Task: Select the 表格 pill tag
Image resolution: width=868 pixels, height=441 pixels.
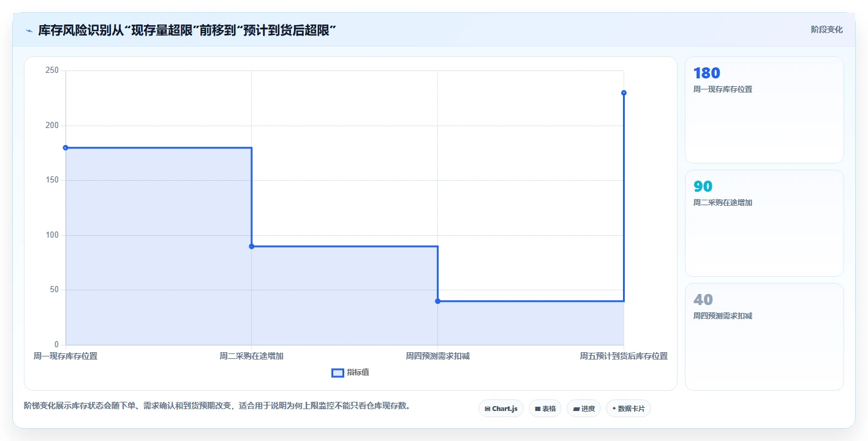Action: (x=545, y=409)
